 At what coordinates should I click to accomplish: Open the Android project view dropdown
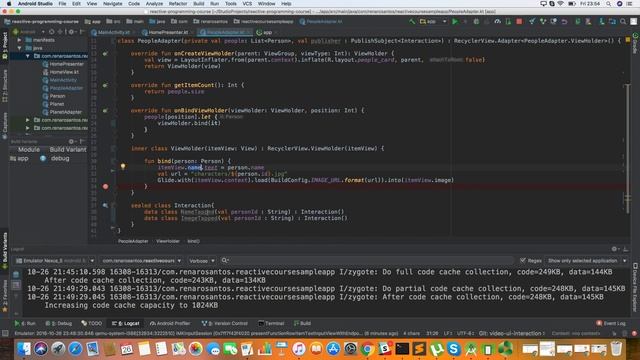(28, 32)
